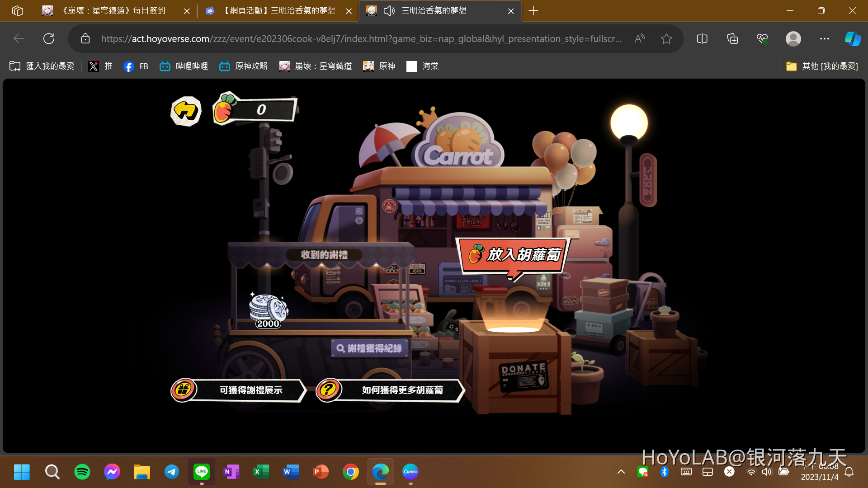The width and height of the screenshot is (868, 488).
Task: Show hidden system tray icons
Action: (621, 472)
